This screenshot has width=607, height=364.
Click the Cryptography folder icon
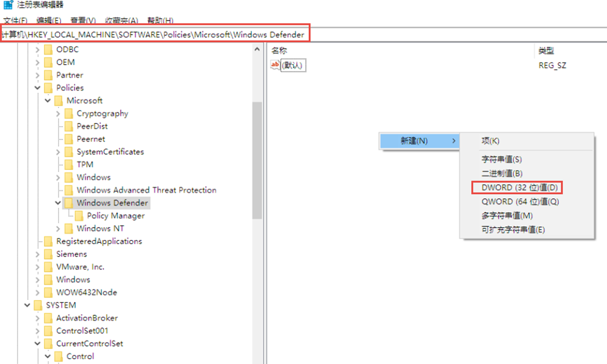pyautogui.click(x=68, y=113)
